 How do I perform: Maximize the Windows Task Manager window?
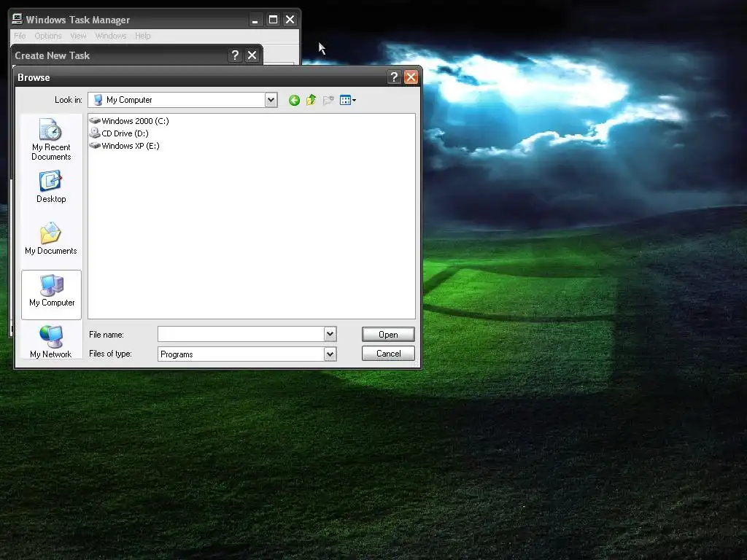(273, 20)
